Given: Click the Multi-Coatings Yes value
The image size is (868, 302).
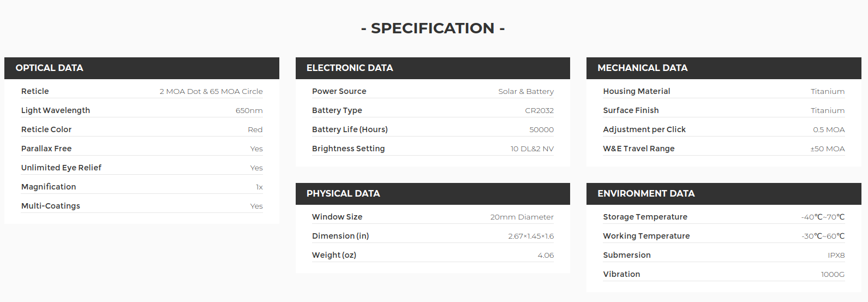Looking at the screenshot, I should click(256, 206).
